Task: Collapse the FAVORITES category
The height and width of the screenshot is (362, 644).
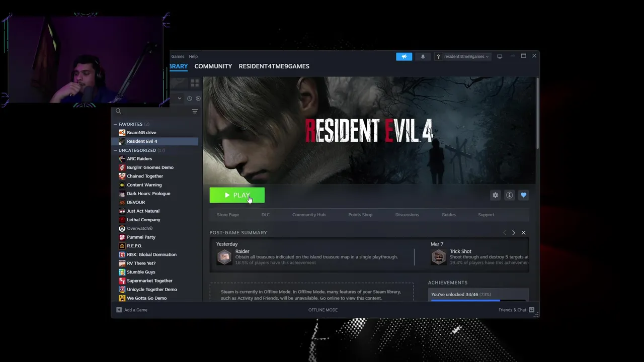Action: (115, 124)
